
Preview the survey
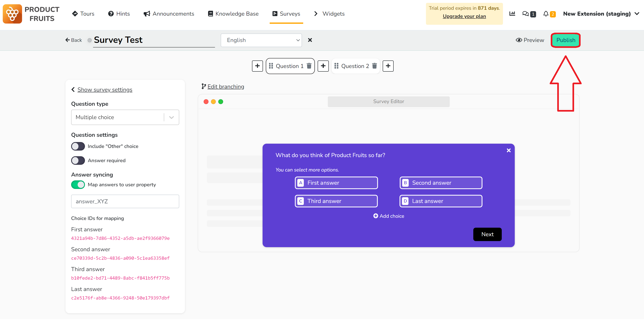click(530, 40)
